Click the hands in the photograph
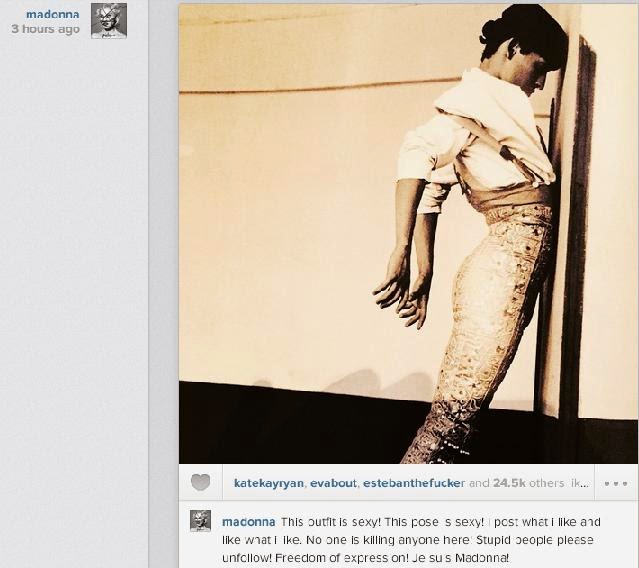This screenshot has height=568, width=639. 401,293
